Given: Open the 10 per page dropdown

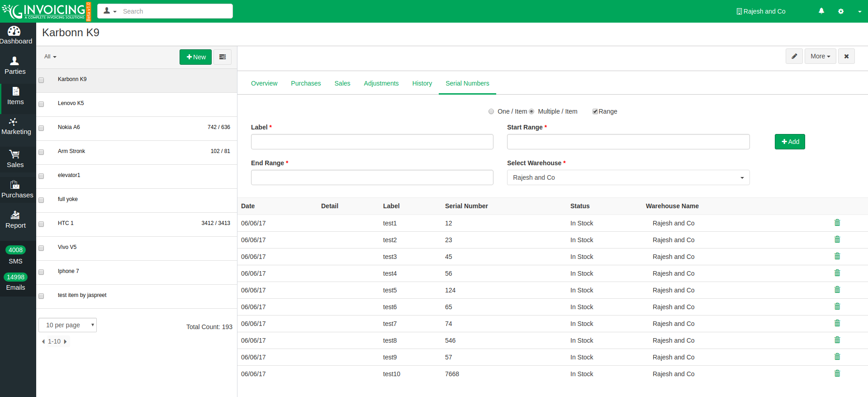Looking at the screenshot, I should (67, 325).
